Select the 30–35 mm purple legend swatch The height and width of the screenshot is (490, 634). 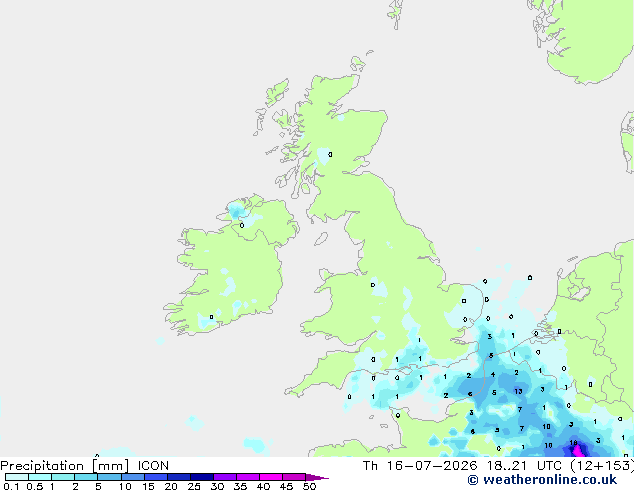[x=225, y=477]
